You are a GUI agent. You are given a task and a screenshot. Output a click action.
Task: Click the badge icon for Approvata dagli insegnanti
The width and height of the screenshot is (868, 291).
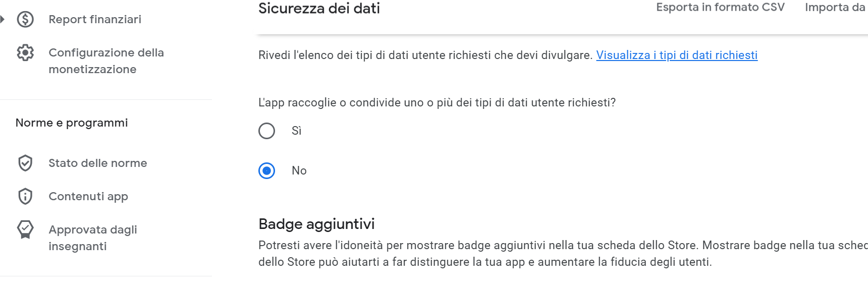click(25, 229)
